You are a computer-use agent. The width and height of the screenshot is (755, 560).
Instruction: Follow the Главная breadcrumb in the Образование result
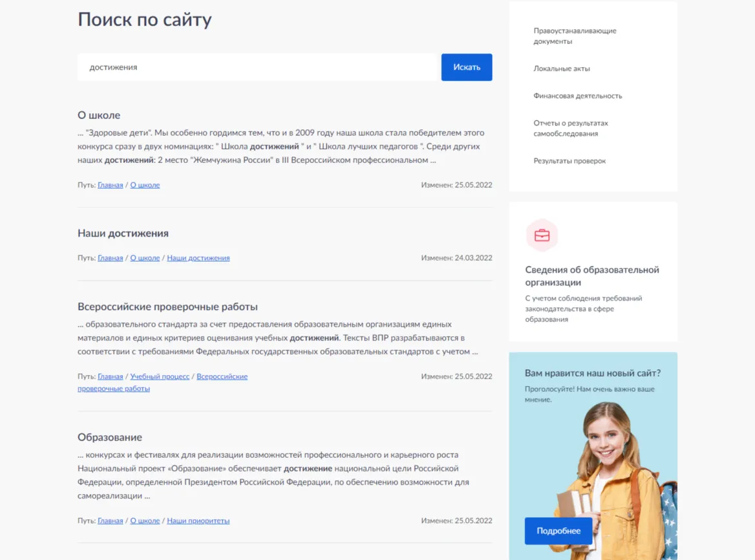click(x=111, y=521)
